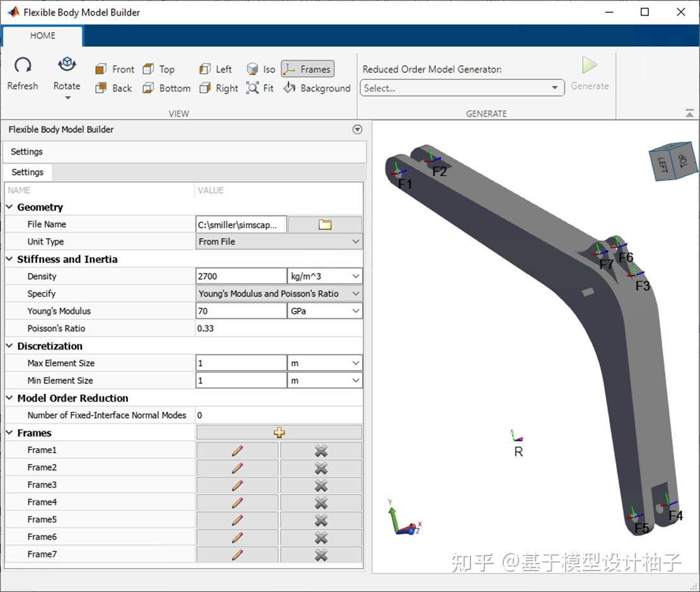The width and height of the screenshot is (700, 592).
Task: Switch to Front view
Action: point(115,69)
